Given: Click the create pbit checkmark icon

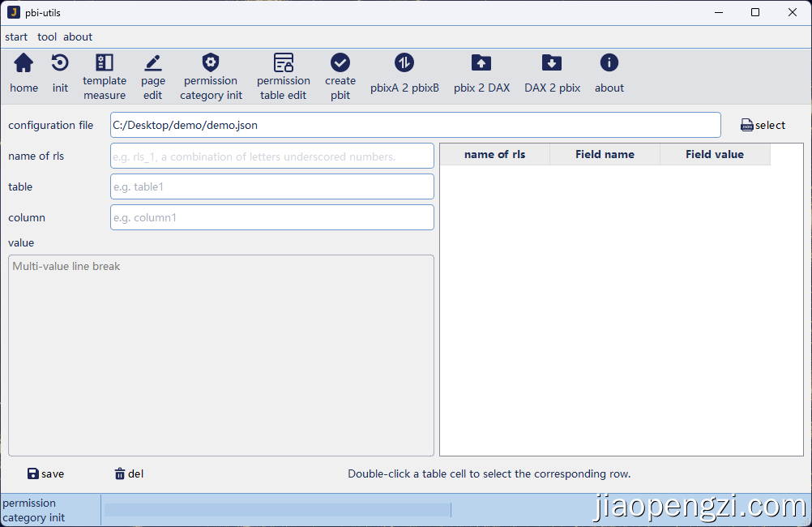Looking at the screenshot, I should click(x=340, y=63).
